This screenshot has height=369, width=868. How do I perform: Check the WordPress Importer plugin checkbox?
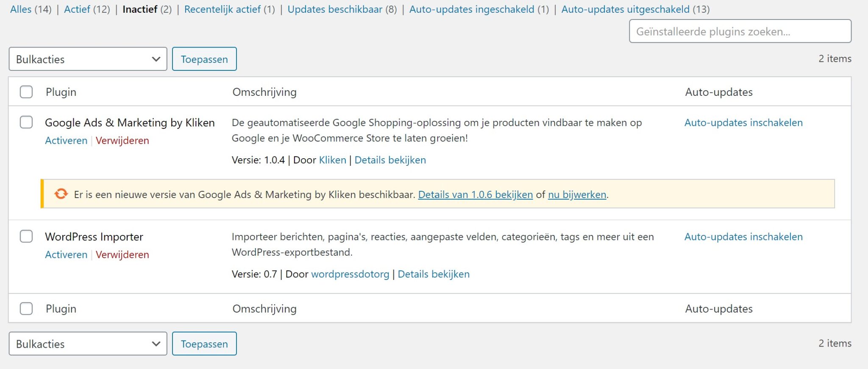point(26,236)
